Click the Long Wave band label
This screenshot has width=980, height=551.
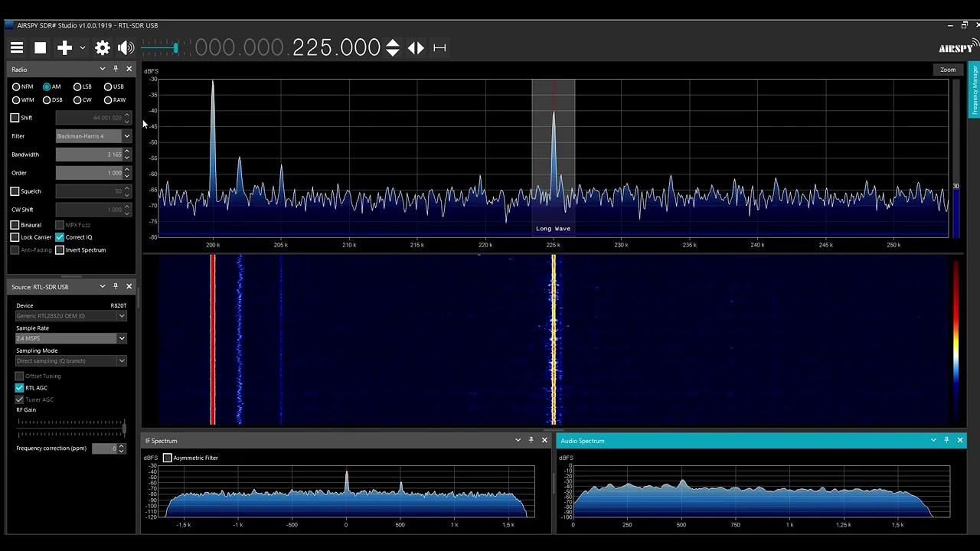coord(553,229)
